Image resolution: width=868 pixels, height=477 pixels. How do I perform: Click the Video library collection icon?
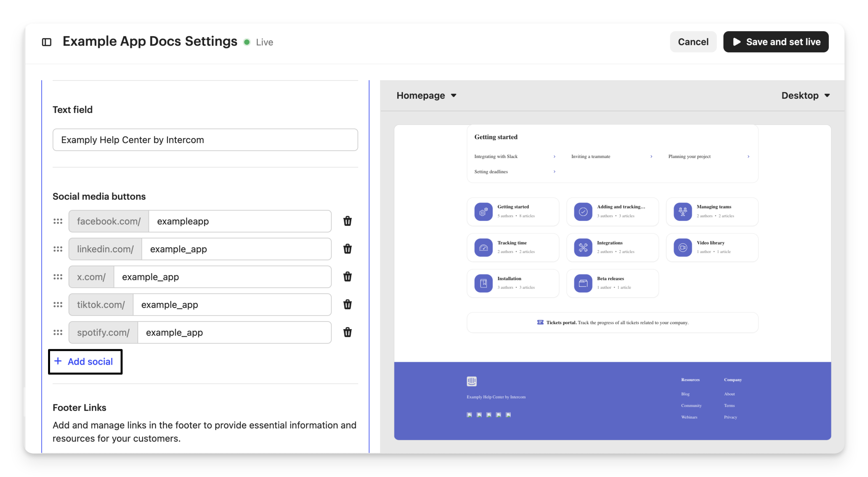[683, 247]
